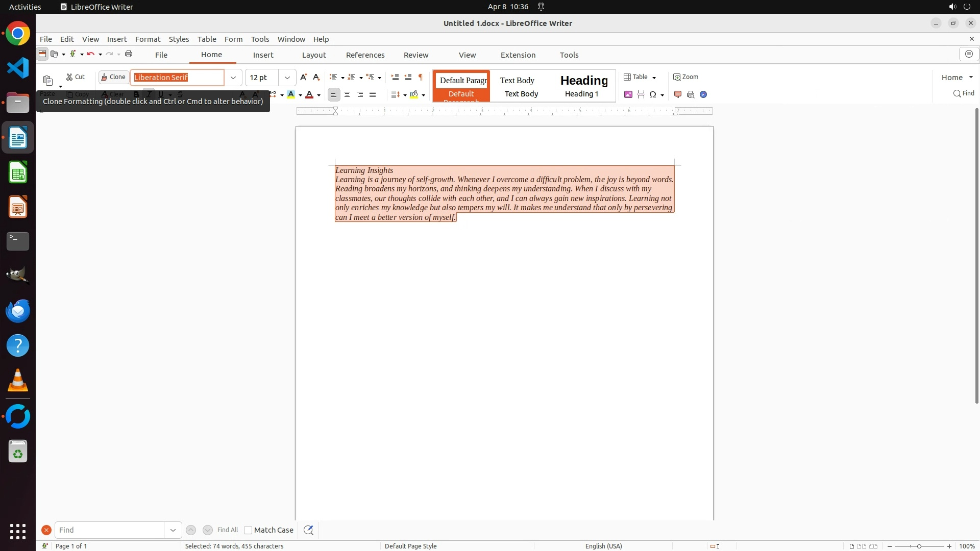Expand the font name dropdown
The image size is (980, 551).
click(233, 78)
